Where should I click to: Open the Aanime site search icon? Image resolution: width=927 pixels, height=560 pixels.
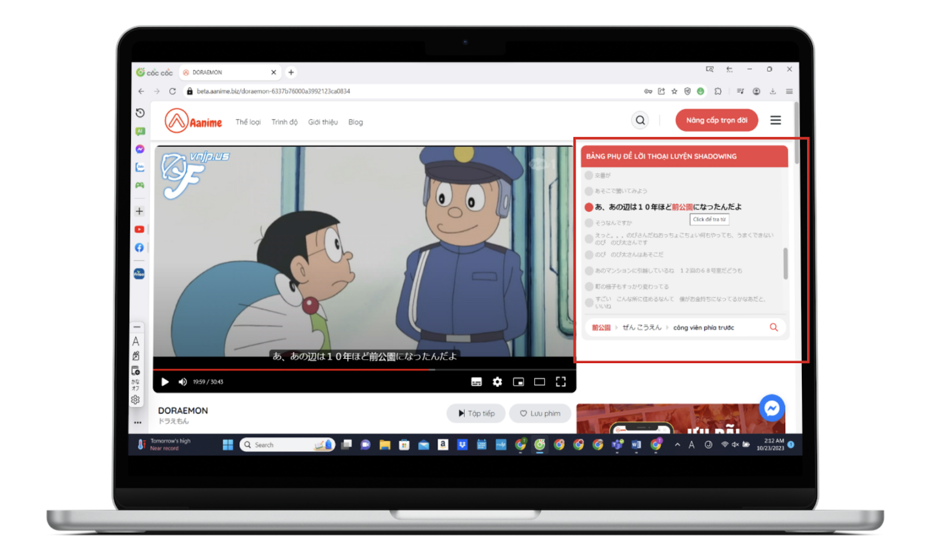[x=640, y=120]
